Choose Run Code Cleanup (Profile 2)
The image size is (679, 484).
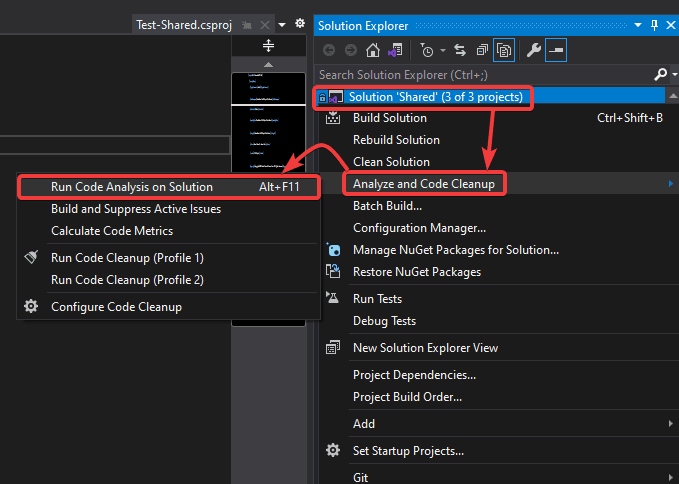[x=127, y=280]
